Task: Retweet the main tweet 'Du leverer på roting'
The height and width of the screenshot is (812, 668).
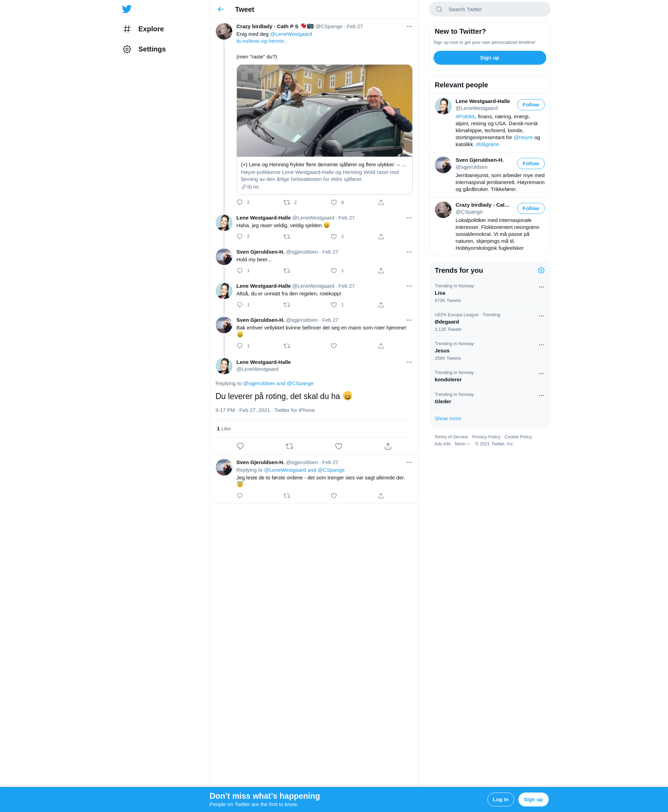Action: (289, 446)
